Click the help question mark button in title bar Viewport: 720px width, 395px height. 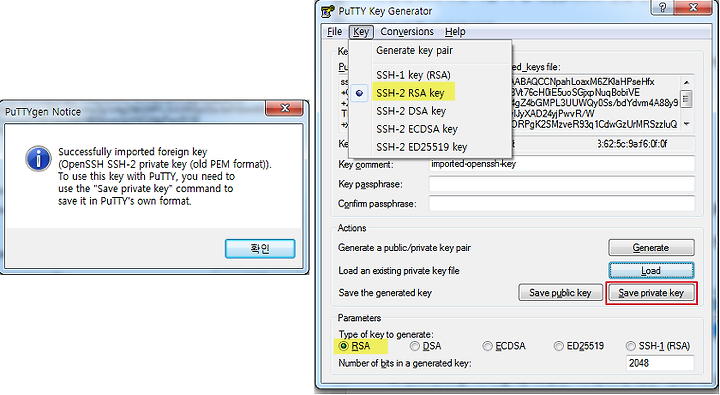[662, 7]
